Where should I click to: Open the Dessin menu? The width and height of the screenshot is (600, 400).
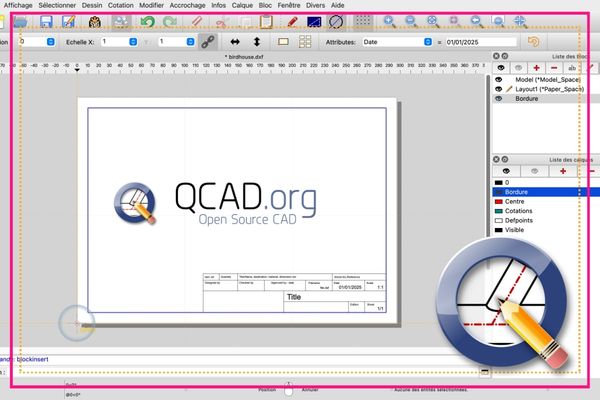[92, 5]
